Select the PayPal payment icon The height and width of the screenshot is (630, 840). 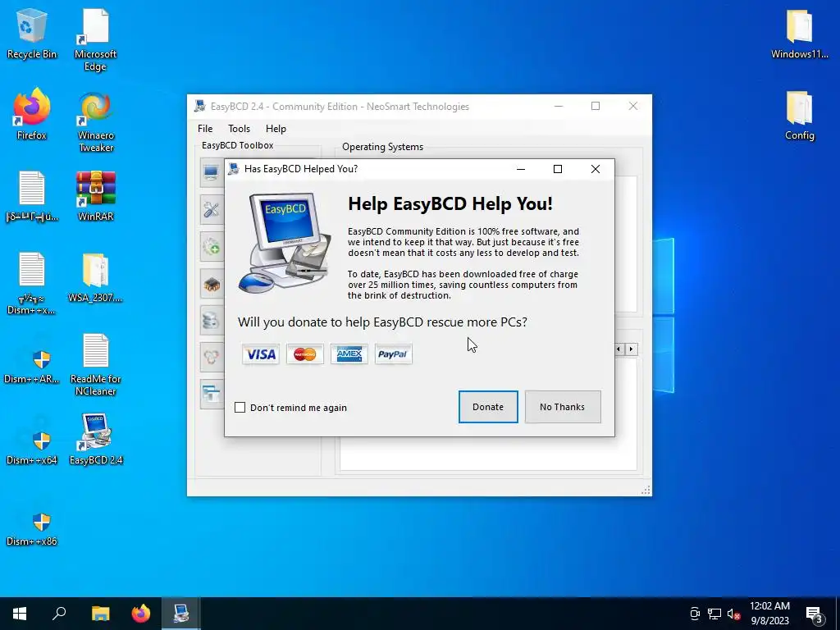click(393, 354)
